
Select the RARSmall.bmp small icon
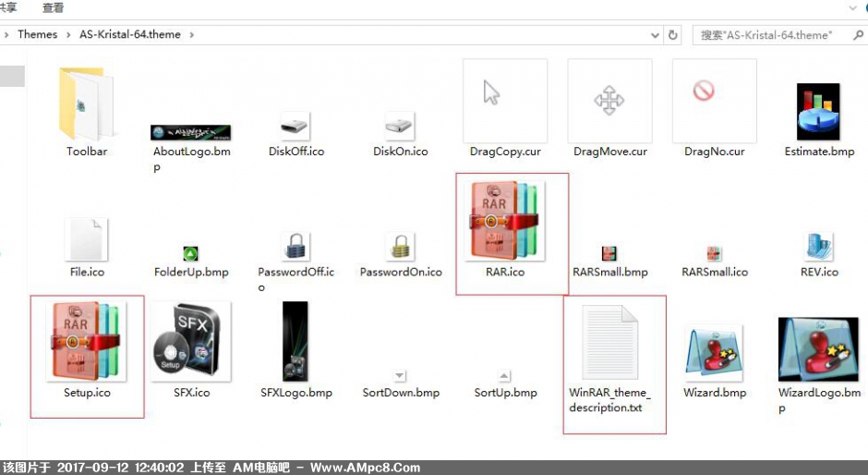coord(609,254)
